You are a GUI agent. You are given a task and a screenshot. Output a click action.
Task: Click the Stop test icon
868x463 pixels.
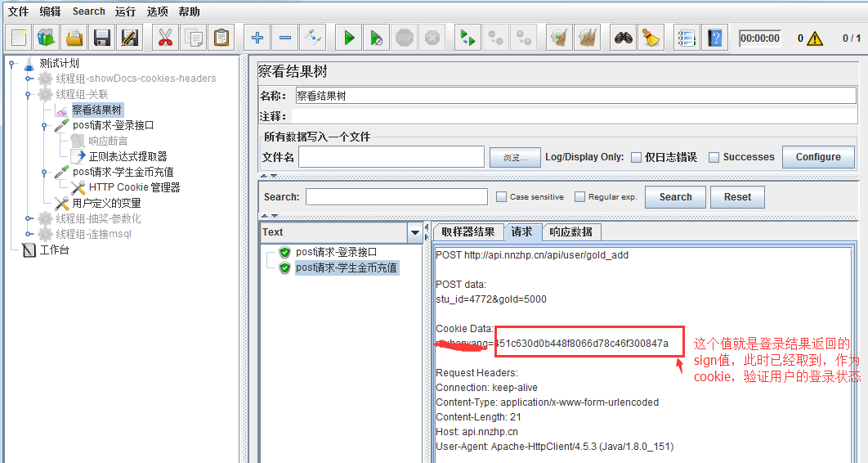pyautogui.click(x=404, y=38)
